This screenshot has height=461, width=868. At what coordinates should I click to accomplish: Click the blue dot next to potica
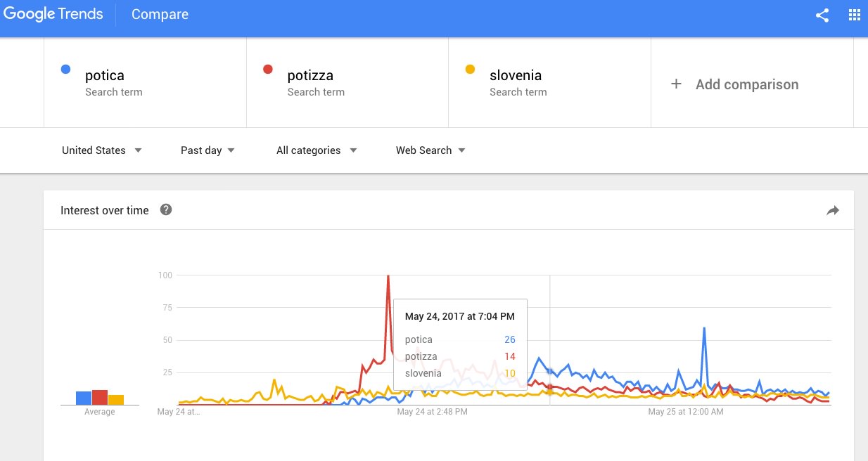point(65,69)
